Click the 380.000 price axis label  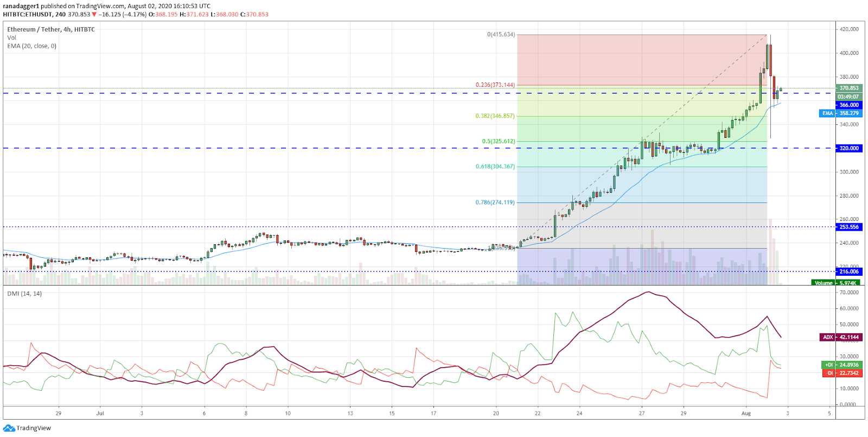point(849,77)
